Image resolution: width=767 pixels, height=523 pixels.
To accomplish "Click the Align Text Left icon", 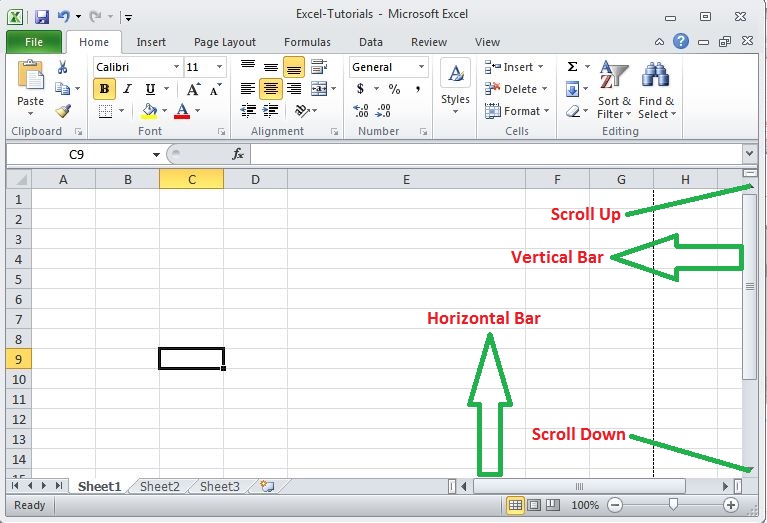I will (x=248, y=89).
